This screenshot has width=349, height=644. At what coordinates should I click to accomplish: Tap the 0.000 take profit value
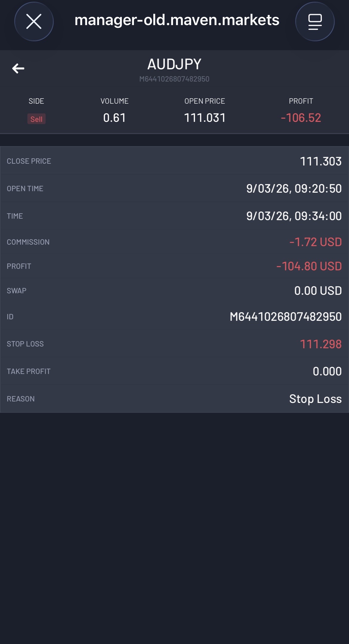[x=327, y=371]
